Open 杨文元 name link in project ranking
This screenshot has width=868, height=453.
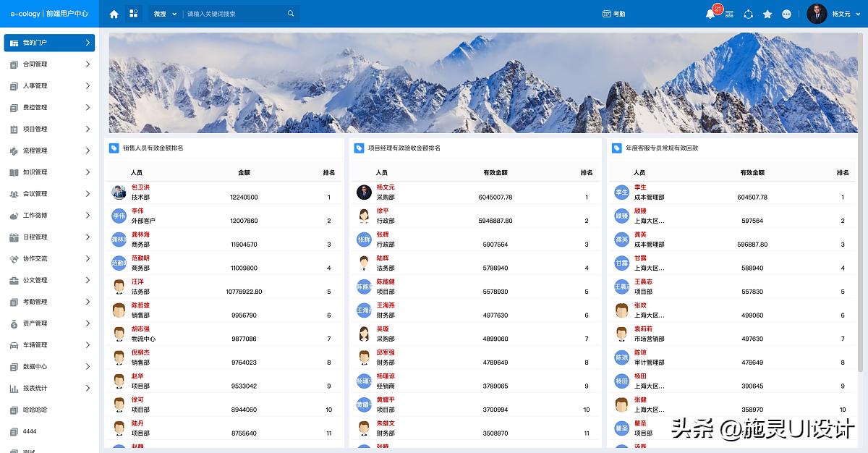click(x=386, y=187)
